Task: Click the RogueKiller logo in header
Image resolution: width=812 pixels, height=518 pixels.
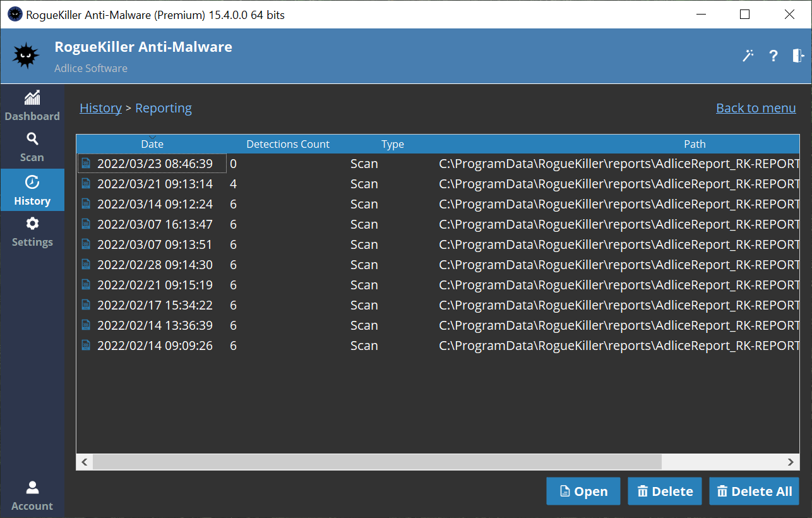Action: [26, 56]
